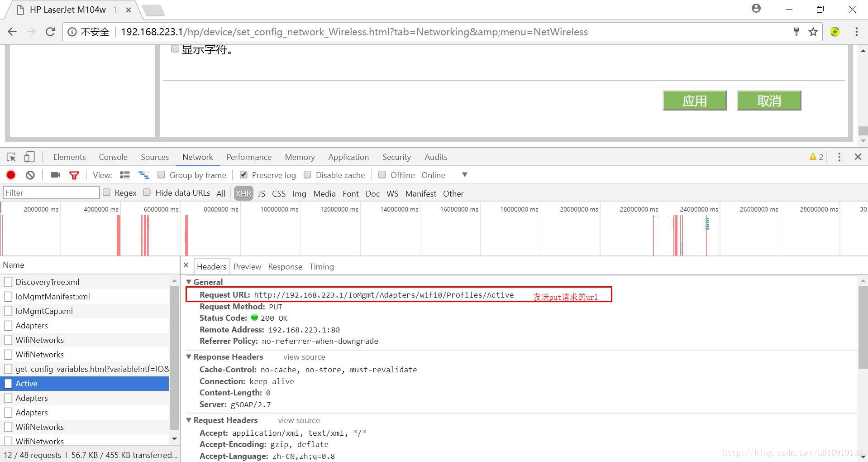This screenshot has width=868, height=462.
Task: Open the Elements panel tab
Action: 69,157
